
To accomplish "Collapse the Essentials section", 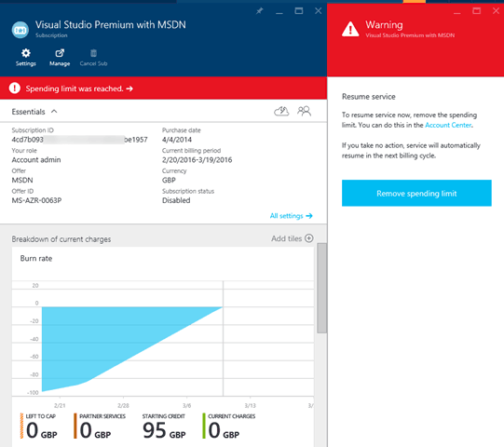I will (x=54, y=111).
